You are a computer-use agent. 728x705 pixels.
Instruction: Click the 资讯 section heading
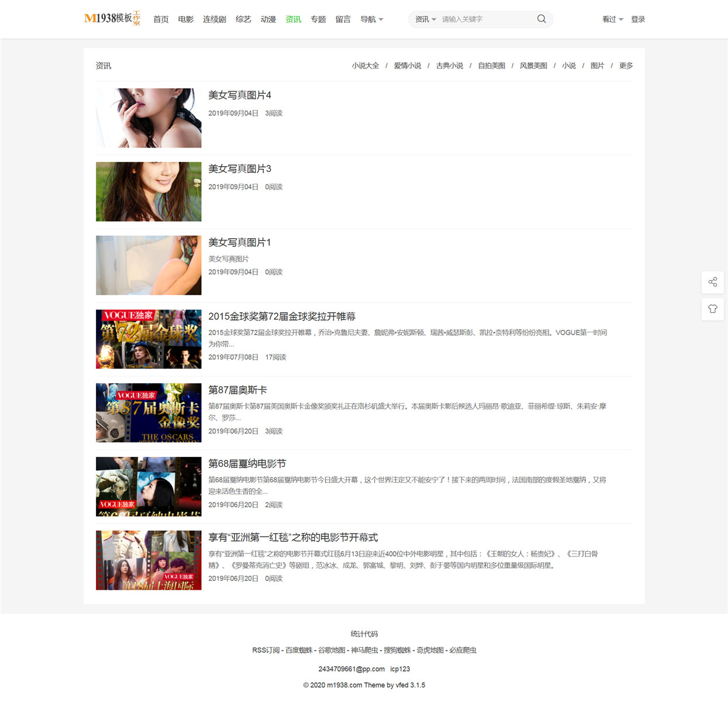(x=103, y=66)
